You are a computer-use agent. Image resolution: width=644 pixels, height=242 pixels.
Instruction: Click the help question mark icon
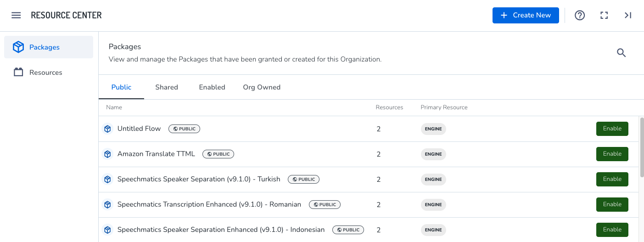point(580,15)
